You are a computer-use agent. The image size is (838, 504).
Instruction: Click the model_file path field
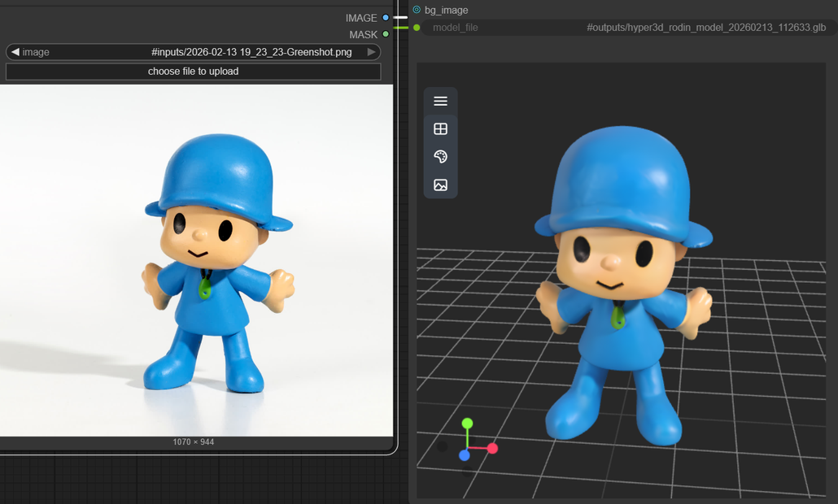pos(630,27)
